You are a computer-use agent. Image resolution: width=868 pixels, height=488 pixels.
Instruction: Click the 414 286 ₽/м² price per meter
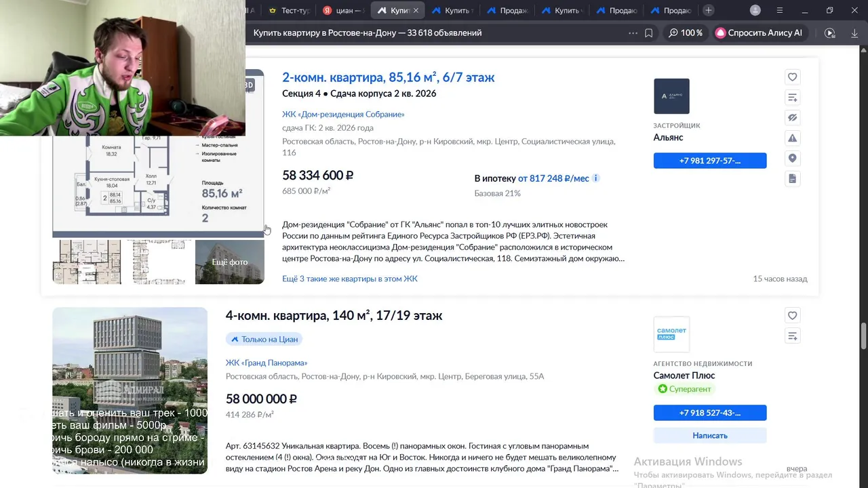250,415
